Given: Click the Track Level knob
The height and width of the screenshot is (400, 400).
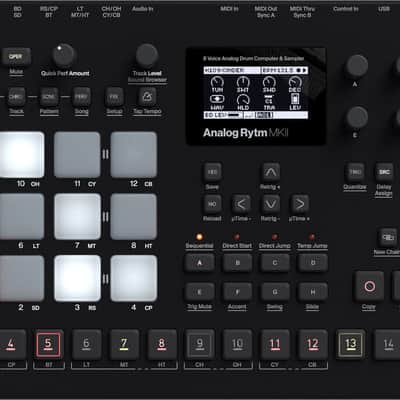Looking at the screenshot, I should coord(147,55).
